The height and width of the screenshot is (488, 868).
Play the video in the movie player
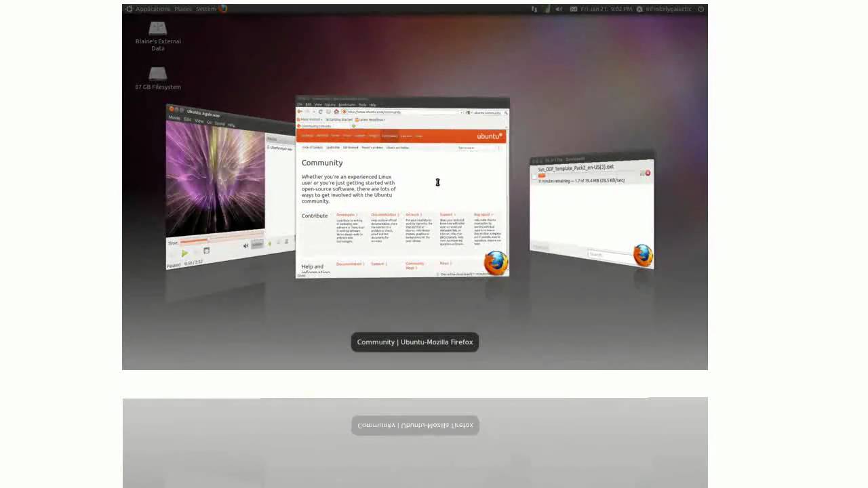pos(185,253)
